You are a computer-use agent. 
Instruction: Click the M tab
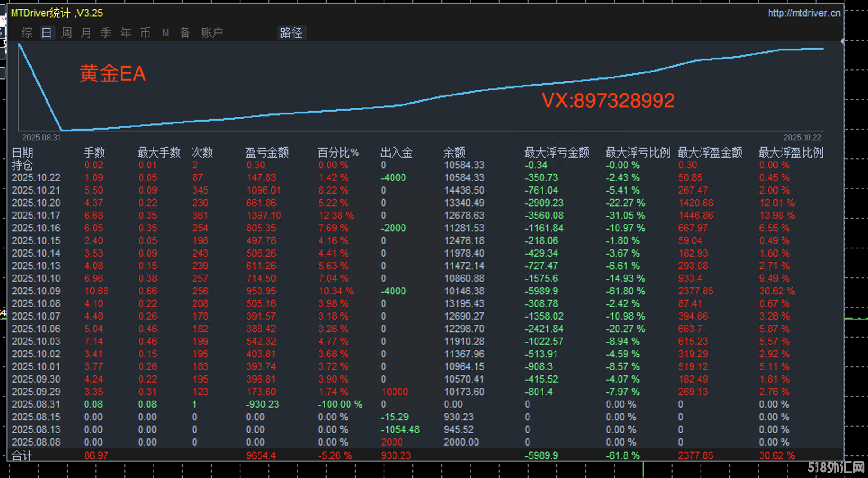(165, 33)
